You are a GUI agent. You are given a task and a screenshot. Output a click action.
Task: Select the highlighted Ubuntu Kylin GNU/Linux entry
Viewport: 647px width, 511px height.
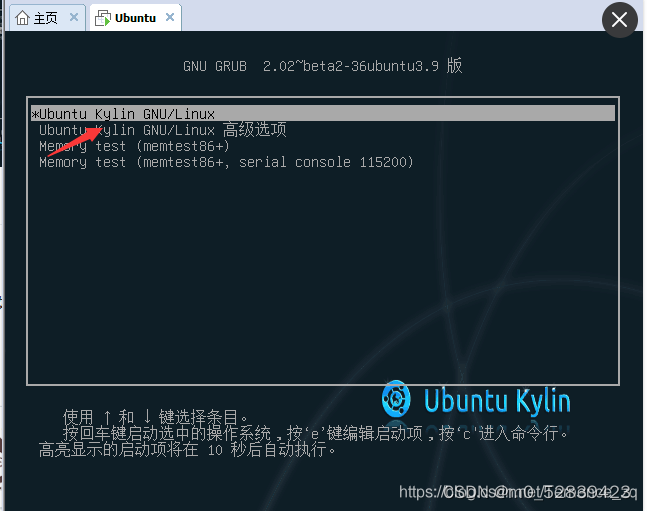point(323,114)
